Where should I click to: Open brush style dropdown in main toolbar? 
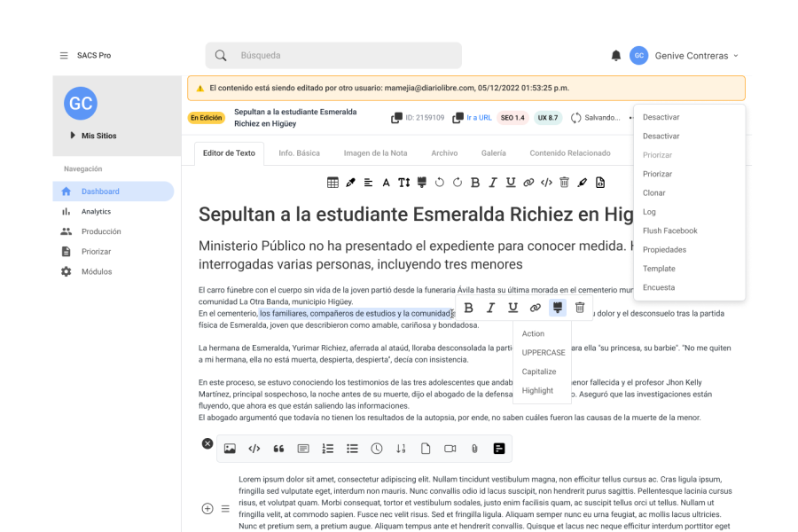[422, 183]
